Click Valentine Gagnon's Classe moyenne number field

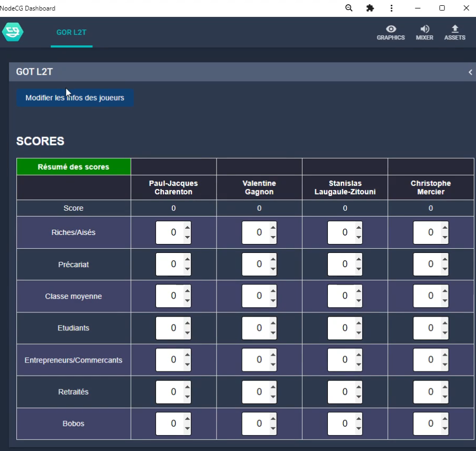(256, 296)
